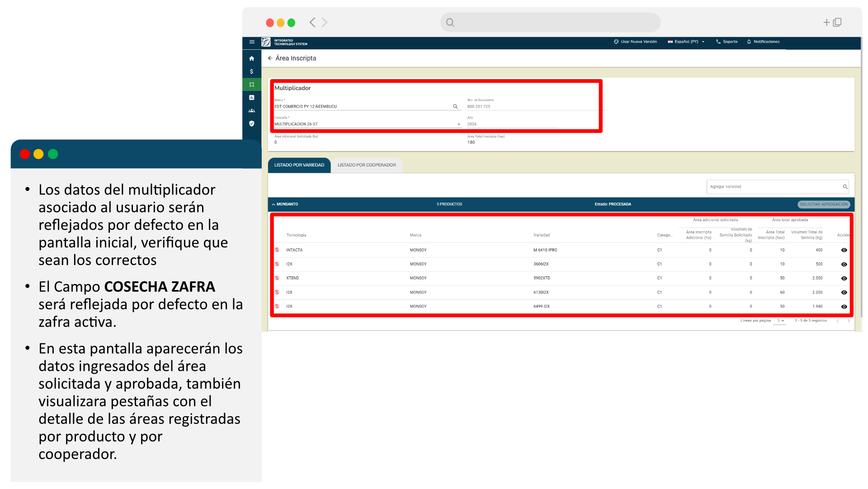
Task: Click the back arrow beside Área Inscripta
Action: tap(270, 58)
